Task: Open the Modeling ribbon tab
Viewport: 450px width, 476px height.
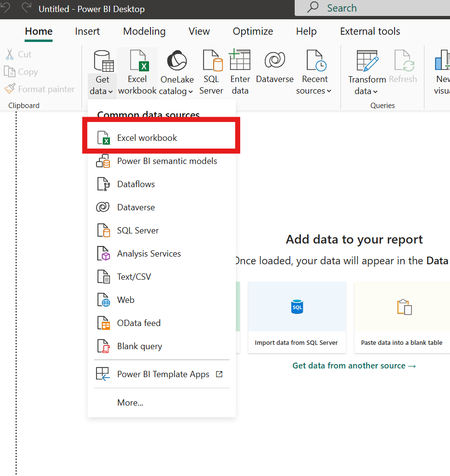Action: click(144, 31)
